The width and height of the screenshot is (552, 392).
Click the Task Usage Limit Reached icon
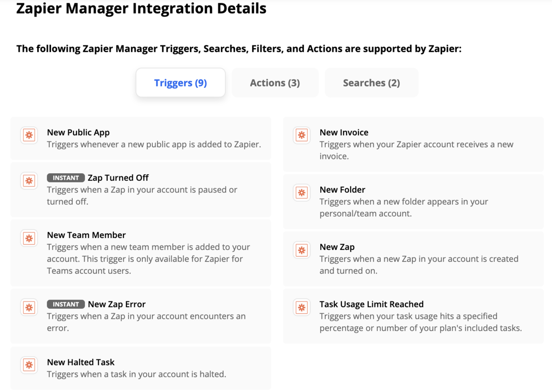(x=302, y=307)
